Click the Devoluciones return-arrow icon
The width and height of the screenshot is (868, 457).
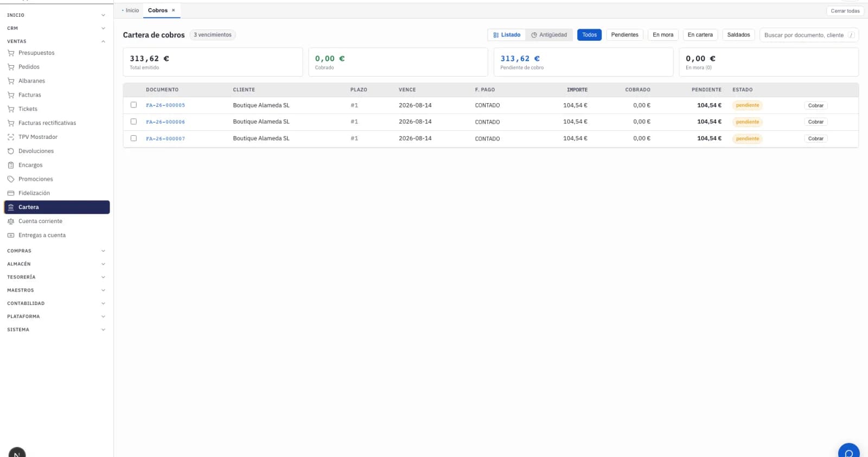(11, 151)
